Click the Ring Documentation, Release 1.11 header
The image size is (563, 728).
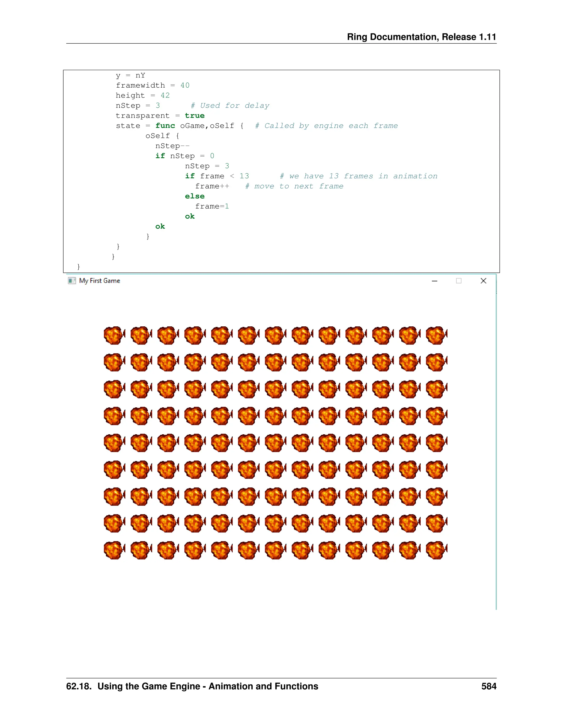421,37
